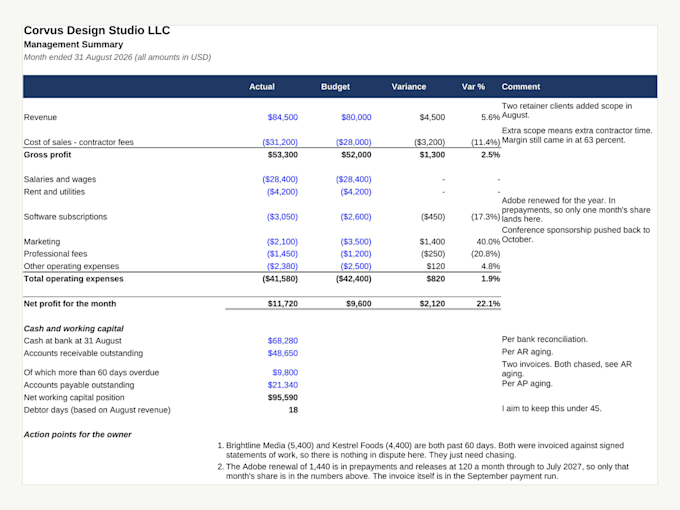
Task: Select the Adobe renewed for the year comment
Action: 576,210
